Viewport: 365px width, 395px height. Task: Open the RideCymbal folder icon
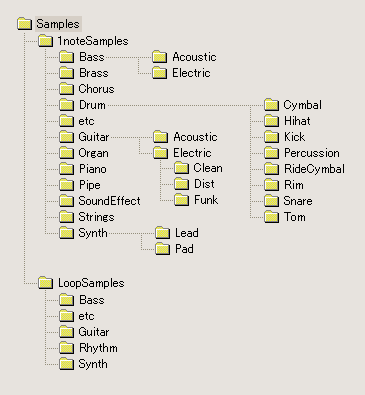[271, 169]
